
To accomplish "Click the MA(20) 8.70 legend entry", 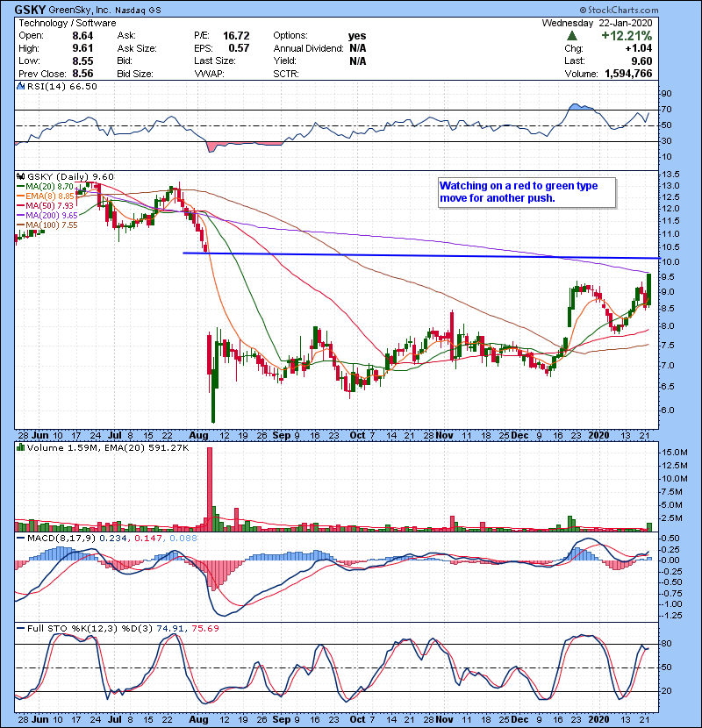I will tap(45, 187).
